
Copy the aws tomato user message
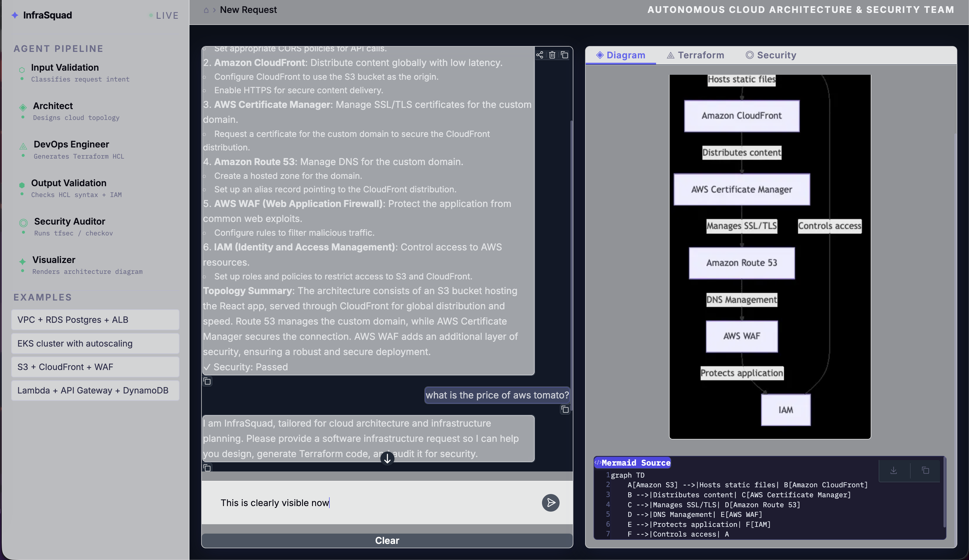point(565,409)
